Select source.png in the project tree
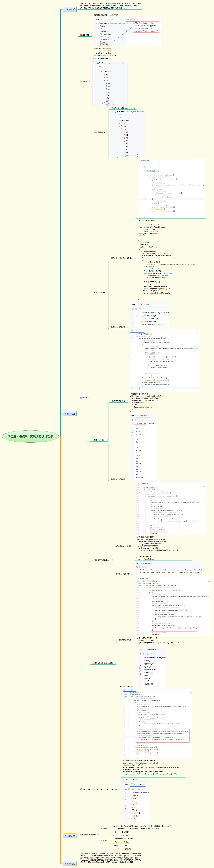The image size is (214, 868). (x=105, y=37)
